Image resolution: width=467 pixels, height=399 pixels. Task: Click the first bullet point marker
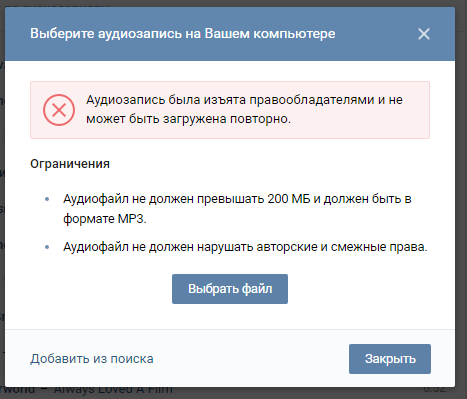[x=47, y=199]
